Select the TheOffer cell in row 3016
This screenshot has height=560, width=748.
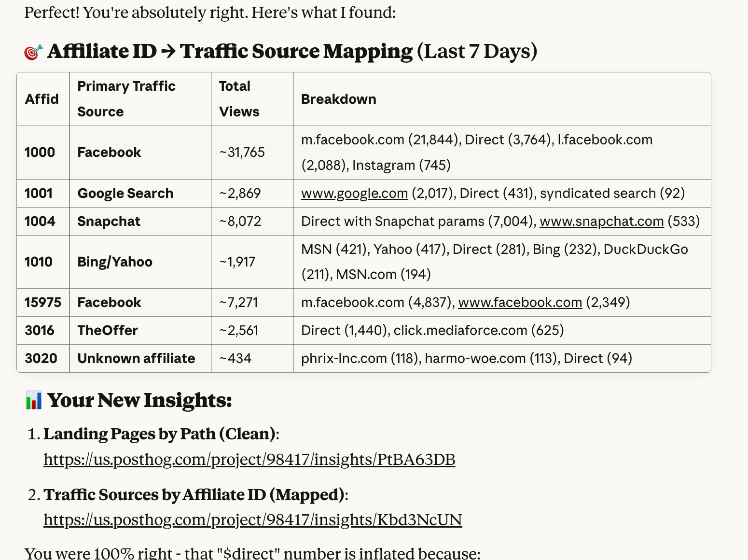point(107,330)
